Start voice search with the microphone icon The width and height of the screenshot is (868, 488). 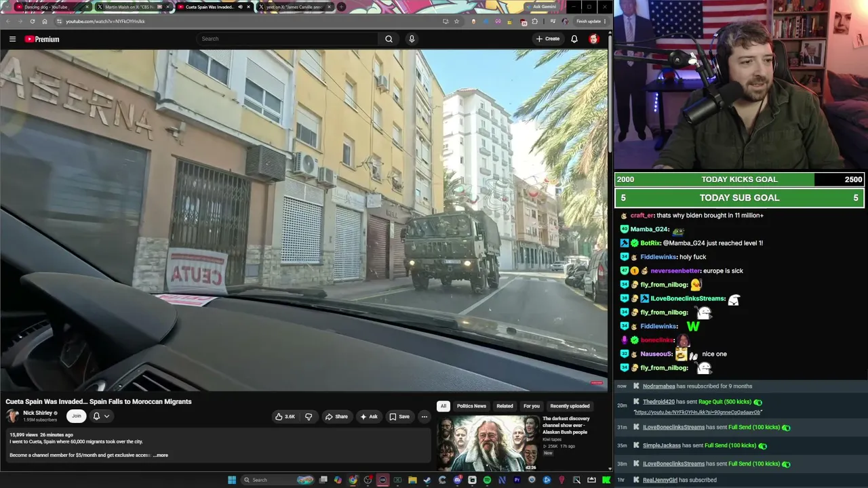(x=411, y=39)
